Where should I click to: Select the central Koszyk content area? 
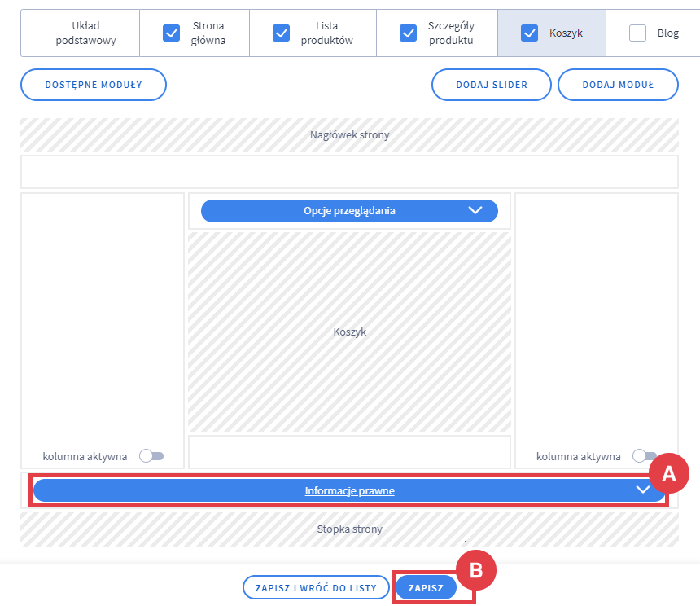(x=349, y=332)
